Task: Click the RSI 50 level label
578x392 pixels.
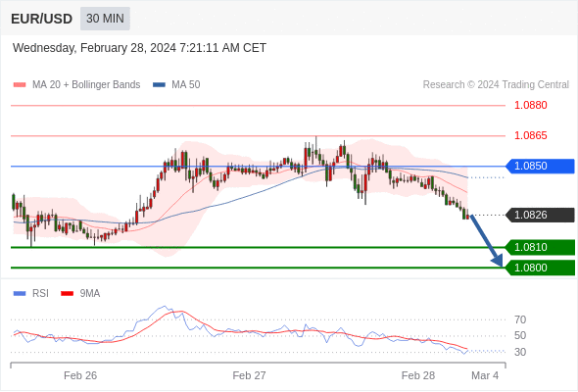Action: pos(520,335)
